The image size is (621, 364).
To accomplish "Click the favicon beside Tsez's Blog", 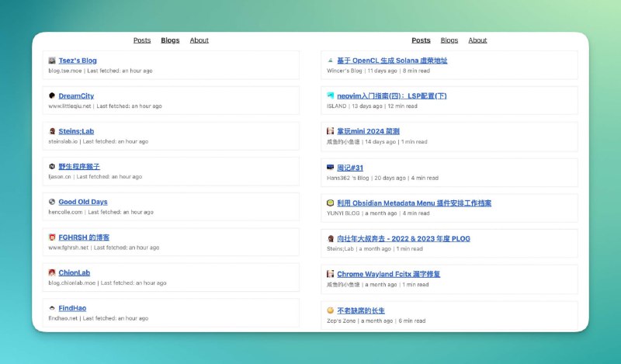I will click(x=52, y=61).
